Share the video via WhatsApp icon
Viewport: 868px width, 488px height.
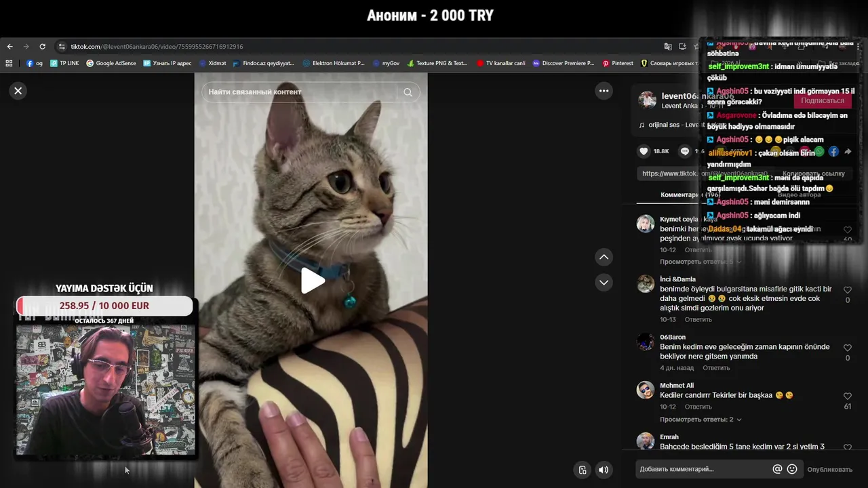[819, 152]
